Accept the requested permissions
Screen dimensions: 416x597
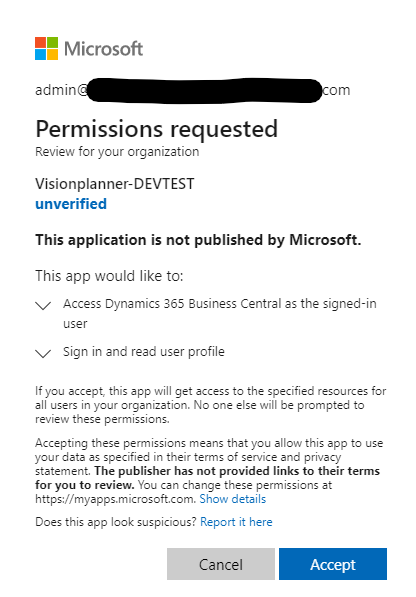[333, 564]
